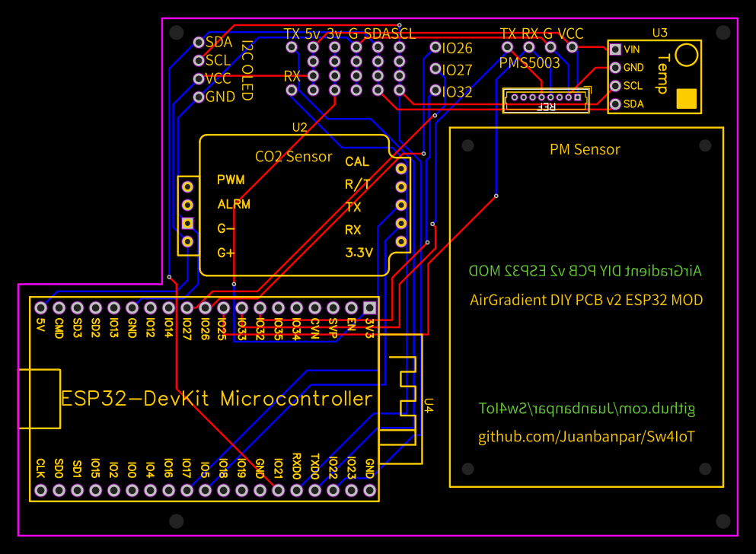
Task: Select the IO15 pin pad on ESP32 DevKit
Action: [x=95, y=490]
